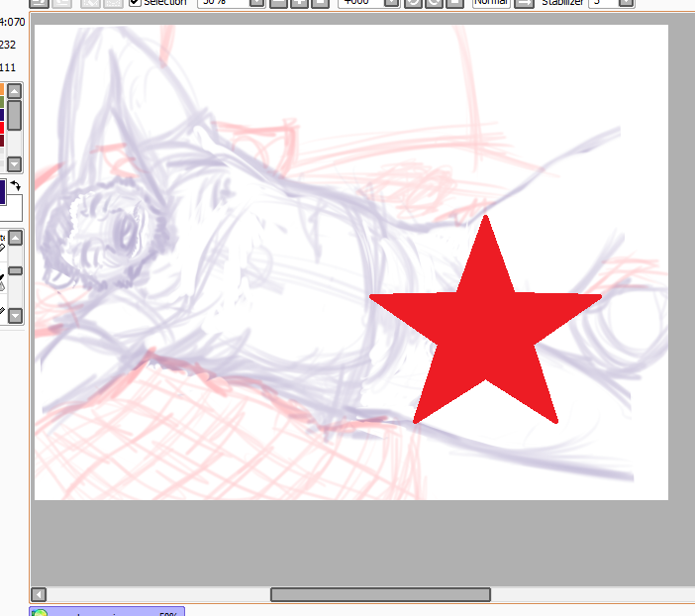The width and height of the screenshot is (695, 616).
Task: Click the value 232 in the color panel
Action: (x=8, y=45)
